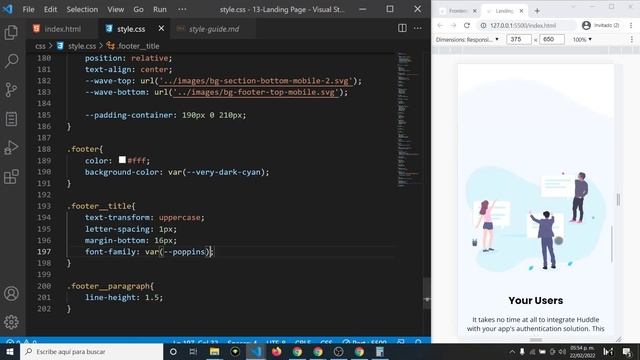The image size is (640, 360).
Task: Open the 100% zoom dropdown
Action: [582, 40]
